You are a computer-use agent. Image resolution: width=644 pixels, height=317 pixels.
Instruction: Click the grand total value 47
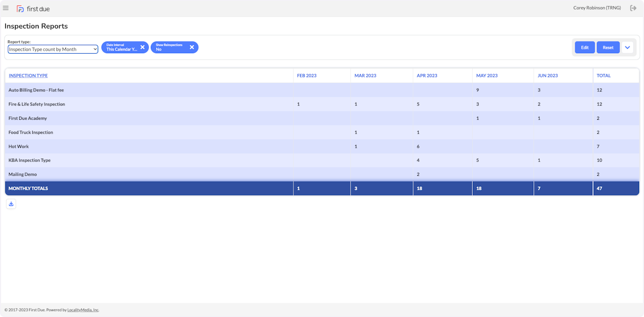tap(599, 189)
